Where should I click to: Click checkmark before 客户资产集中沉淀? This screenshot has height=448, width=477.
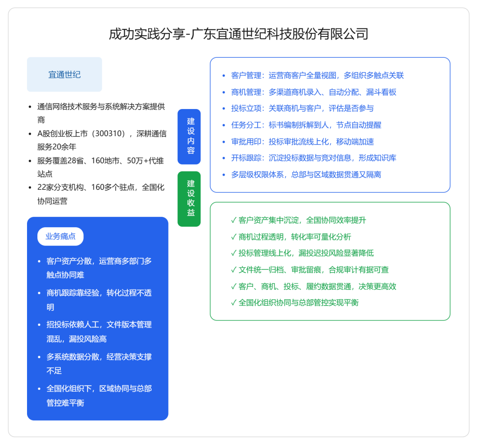pos(234,220)
